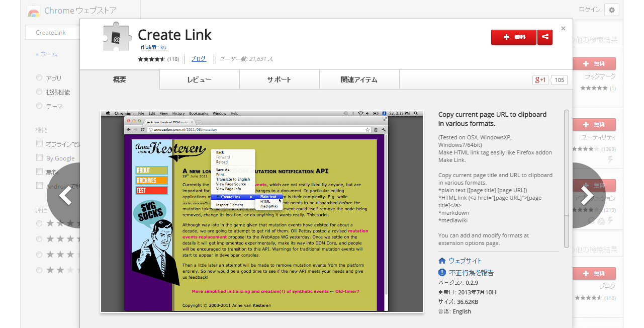Click the ホーム link in sidebar

click(x=47, y=54)
